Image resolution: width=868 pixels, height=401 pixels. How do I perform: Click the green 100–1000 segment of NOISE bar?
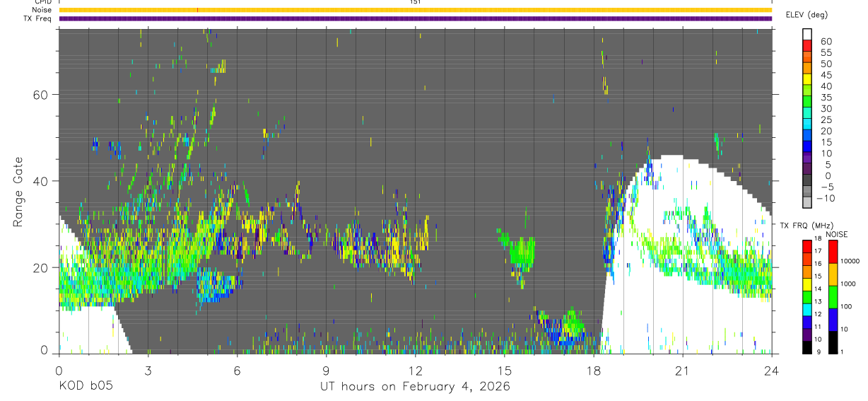[x=833, y=297]
